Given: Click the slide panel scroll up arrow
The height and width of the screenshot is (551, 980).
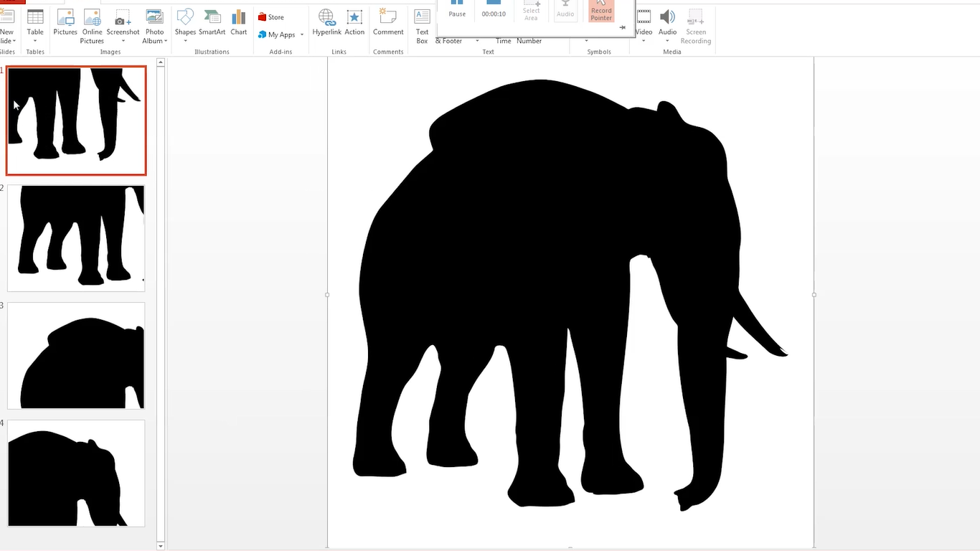Looking at the screenshot, I should coord(161,63).
